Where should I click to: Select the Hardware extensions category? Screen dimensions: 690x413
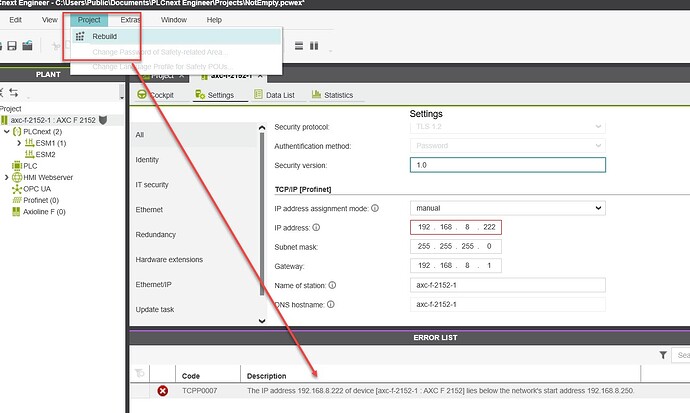[x=169, y=259]
